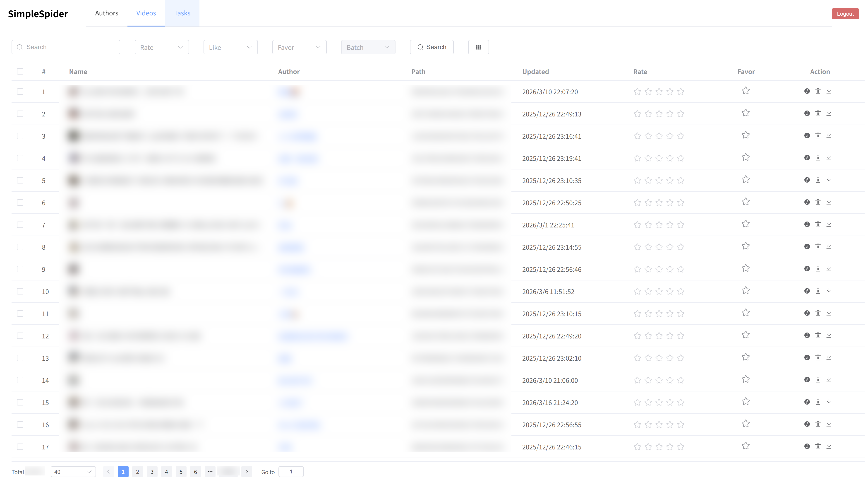Focus the Search text field

pos(66,47)
